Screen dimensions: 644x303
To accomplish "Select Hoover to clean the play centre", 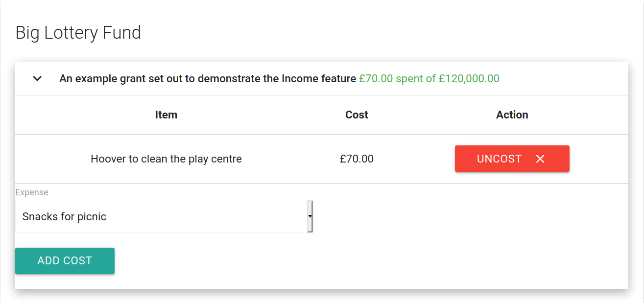I will point(166,159).
